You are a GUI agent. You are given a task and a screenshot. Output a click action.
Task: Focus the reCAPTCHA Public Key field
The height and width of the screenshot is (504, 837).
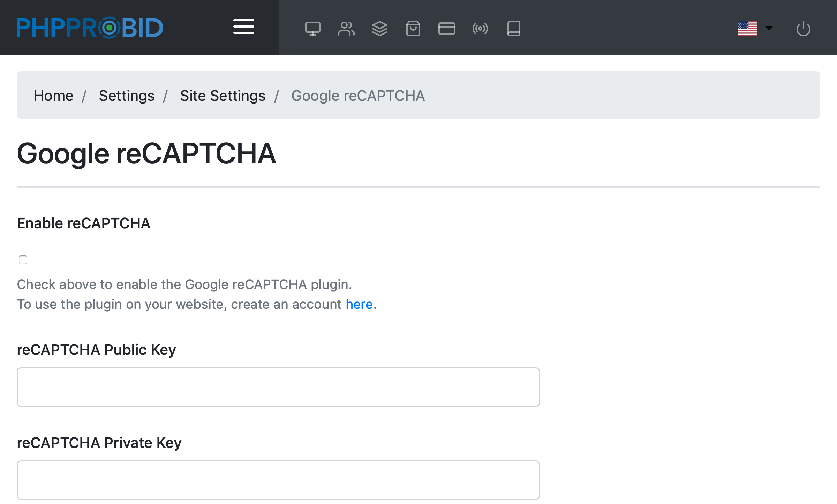point(278,387)
